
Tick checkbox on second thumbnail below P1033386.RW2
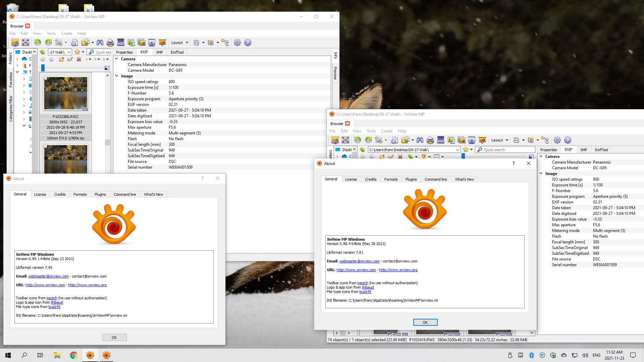pos(46,146)
